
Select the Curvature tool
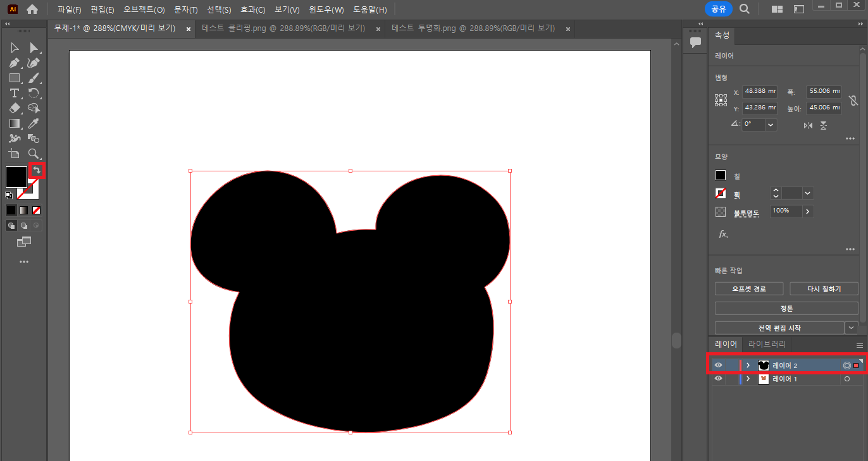click(34, 63)
